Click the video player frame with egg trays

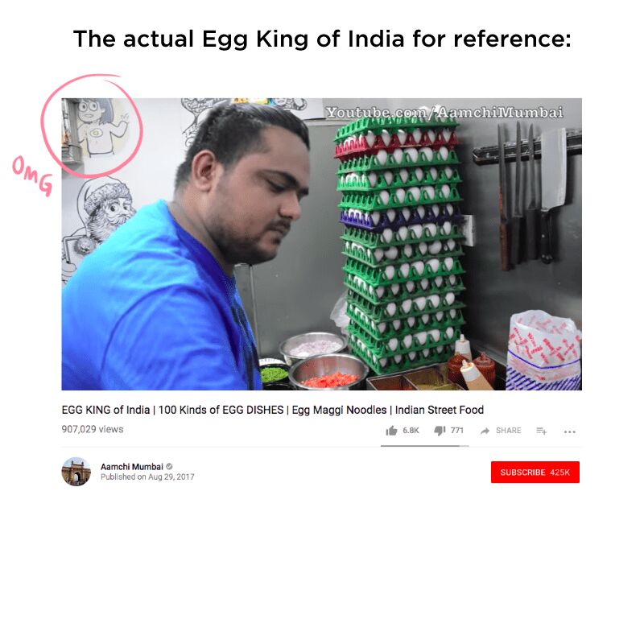coord(321,244)
